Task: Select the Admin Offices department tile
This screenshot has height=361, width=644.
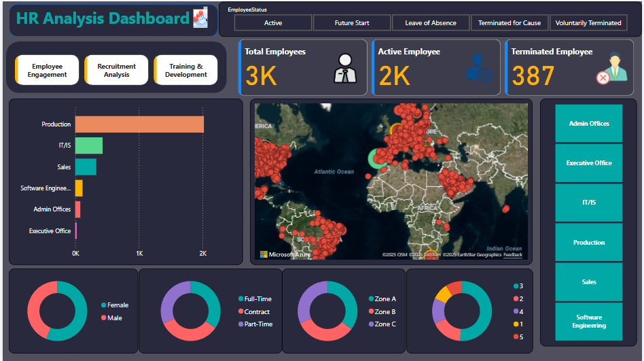Action: [x=589, y=123]
